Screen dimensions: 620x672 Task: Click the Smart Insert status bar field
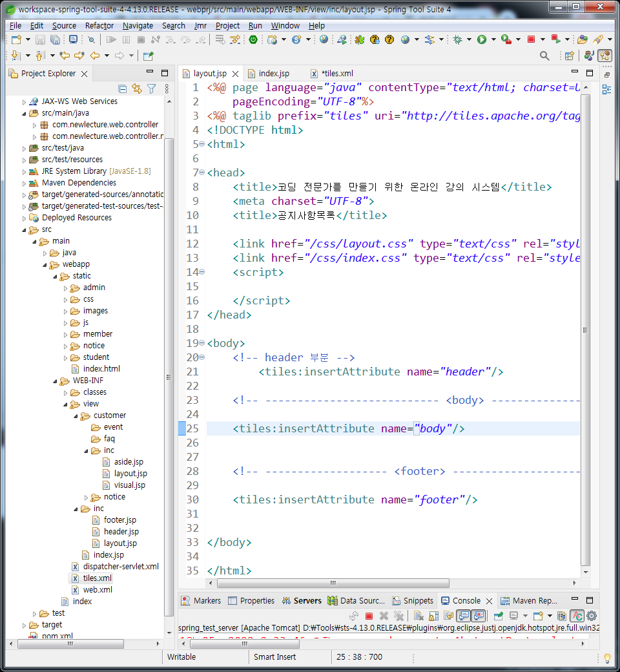(x=274, y=657)
